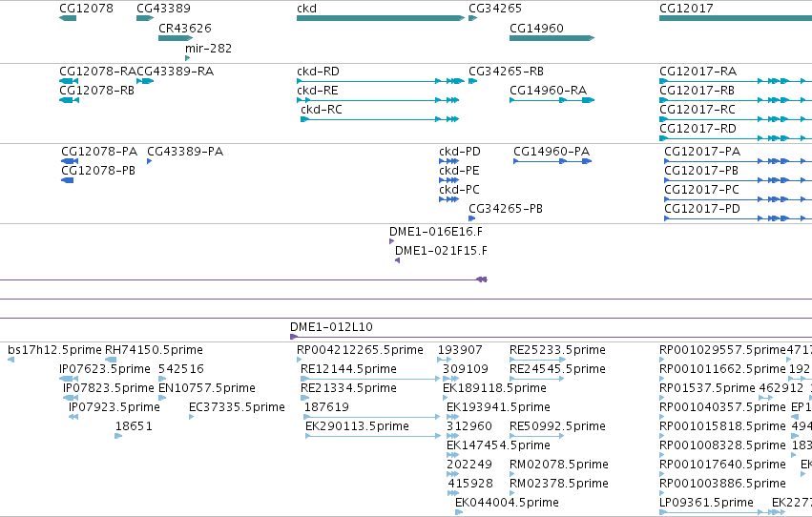Click the CG12017-RA transcript label

(x=698, y=71)
